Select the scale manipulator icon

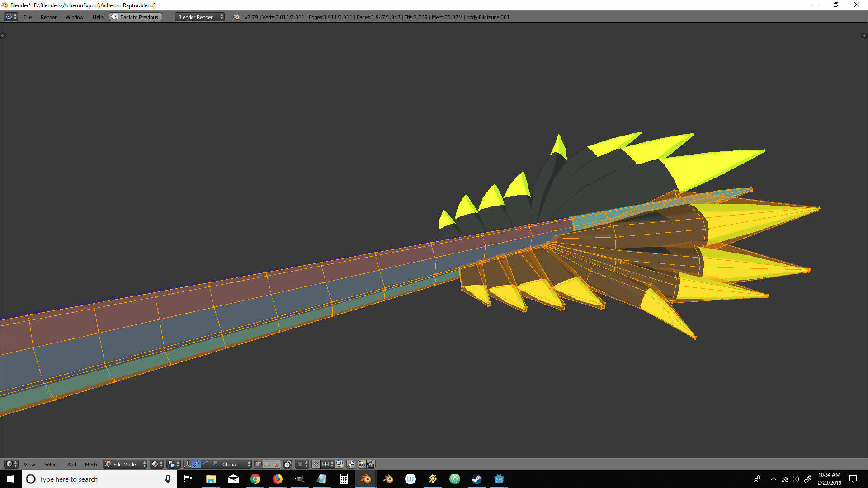tap(214, 464)
